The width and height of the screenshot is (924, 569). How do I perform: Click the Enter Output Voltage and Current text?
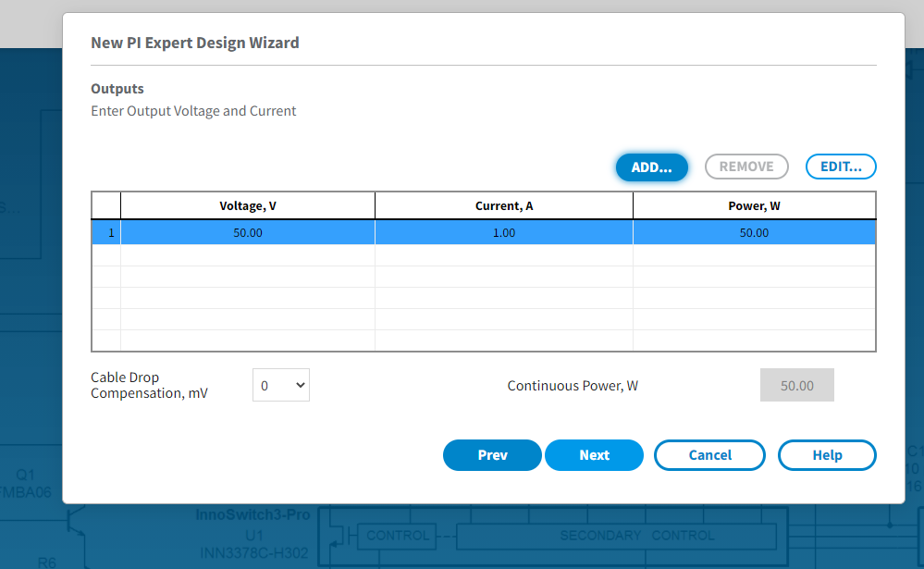pos(193,111)
